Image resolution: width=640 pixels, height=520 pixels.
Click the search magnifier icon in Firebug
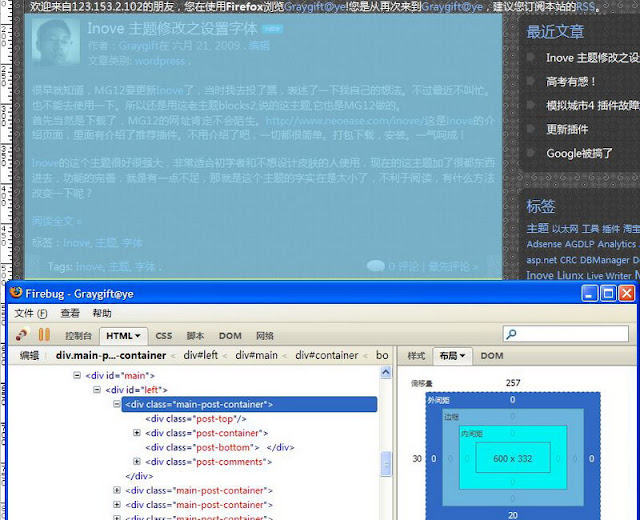pyautogui.click(x=511, y=334)
